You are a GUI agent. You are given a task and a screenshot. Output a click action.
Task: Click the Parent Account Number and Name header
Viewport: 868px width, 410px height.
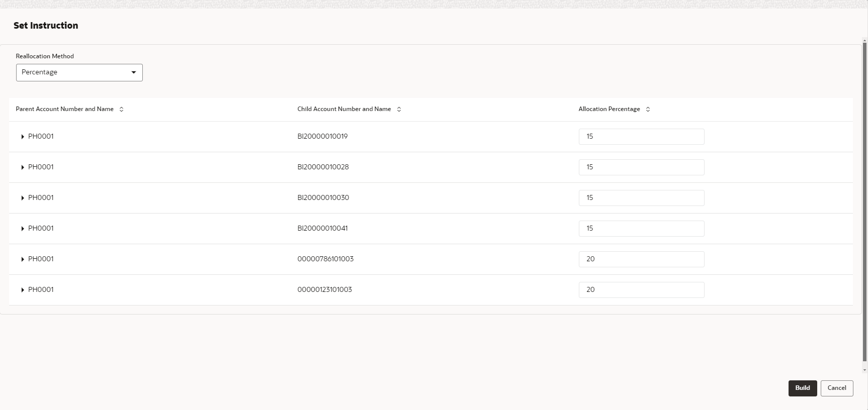[64, 109]
